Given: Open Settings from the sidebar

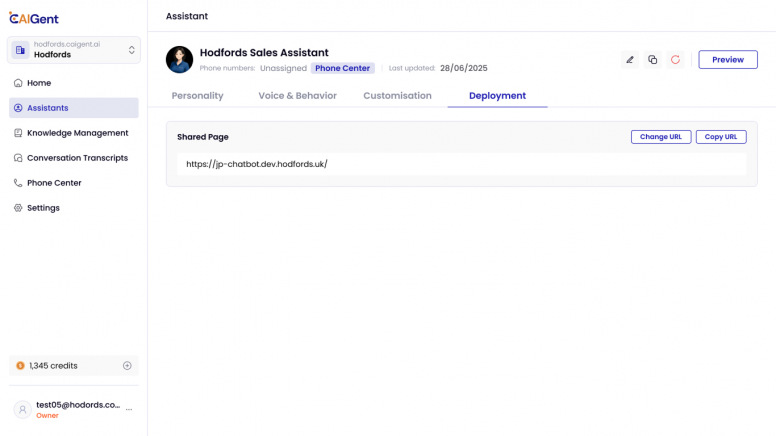Looking at the screenshot, I should pos(43,208).
